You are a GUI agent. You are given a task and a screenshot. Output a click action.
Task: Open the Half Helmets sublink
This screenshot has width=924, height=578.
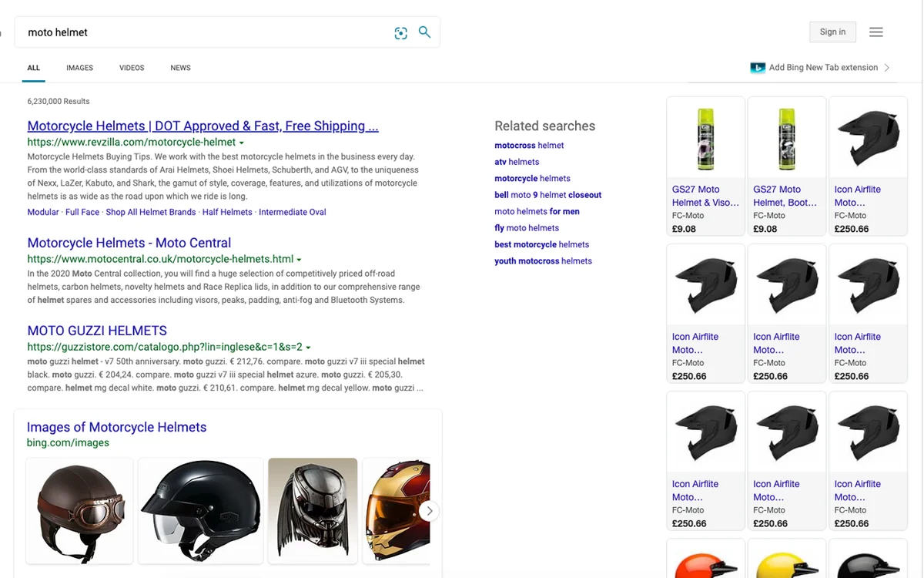tap(227, 212)
